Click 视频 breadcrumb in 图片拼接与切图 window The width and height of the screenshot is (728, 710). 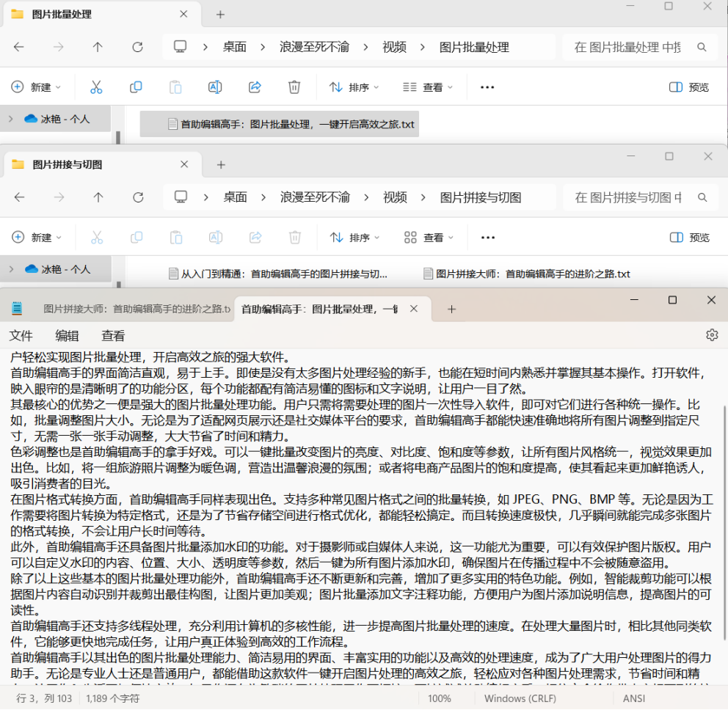(x=395, y=197)
